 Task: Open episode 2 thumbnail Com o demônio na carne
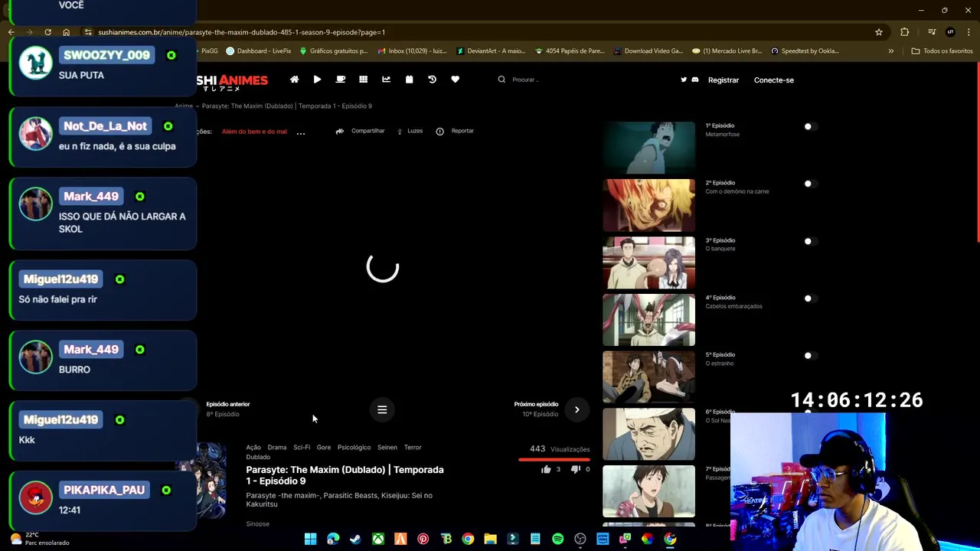click(x=648, y=205)
